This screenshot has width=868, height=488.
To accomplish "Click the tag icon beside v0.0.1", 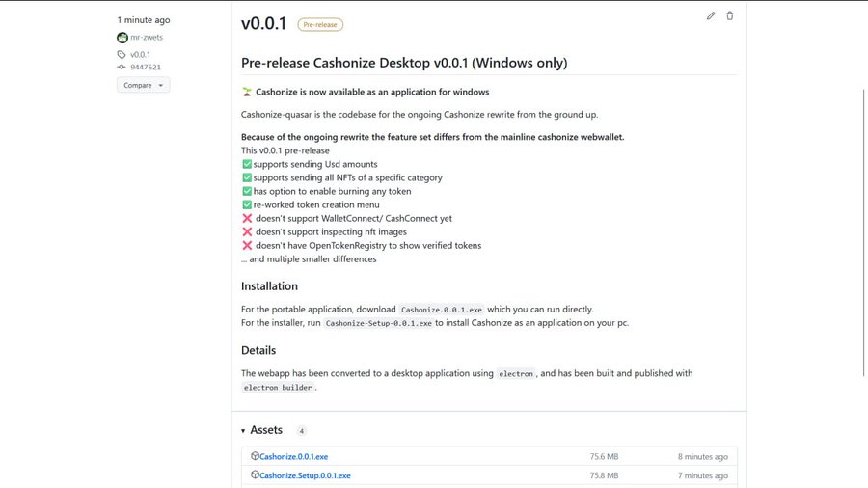I will tap(122, 55).
